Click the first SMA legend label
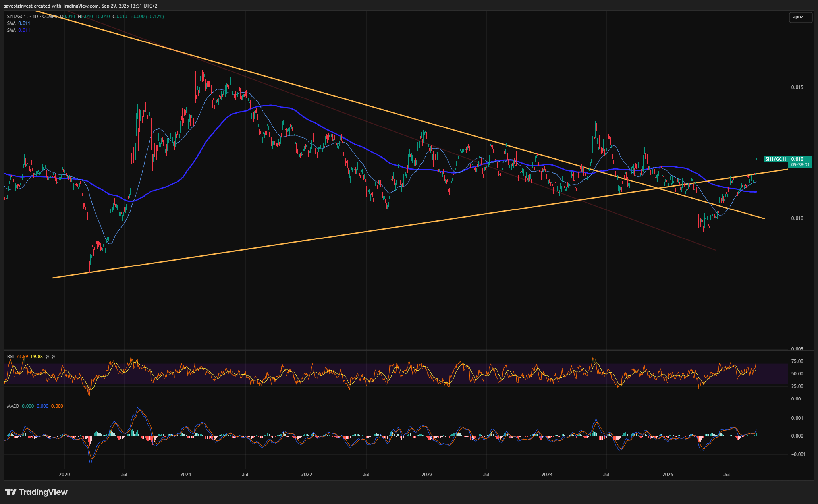Viewport: 818px width, 504px height. (x=11, y=23)
